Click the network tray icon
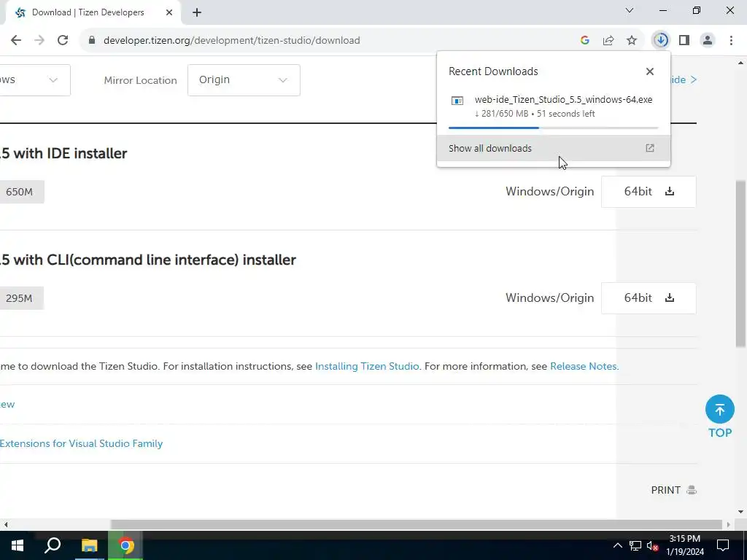This screenshot has width=747, height=560. click(x=635, y=545)
